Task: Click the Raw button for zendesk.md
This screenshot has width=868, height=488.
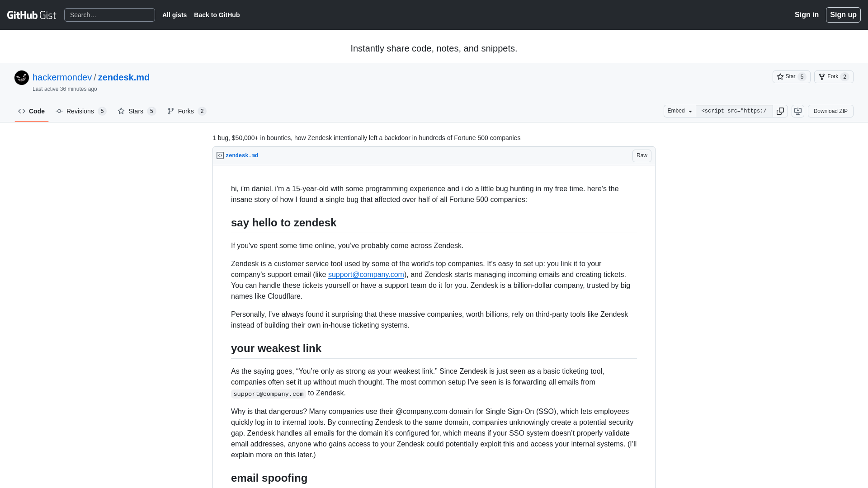Action: (642, 155)
